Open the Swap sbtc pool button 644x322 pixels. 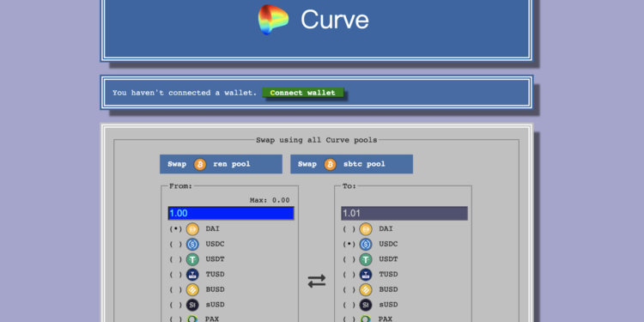(351, 164)
